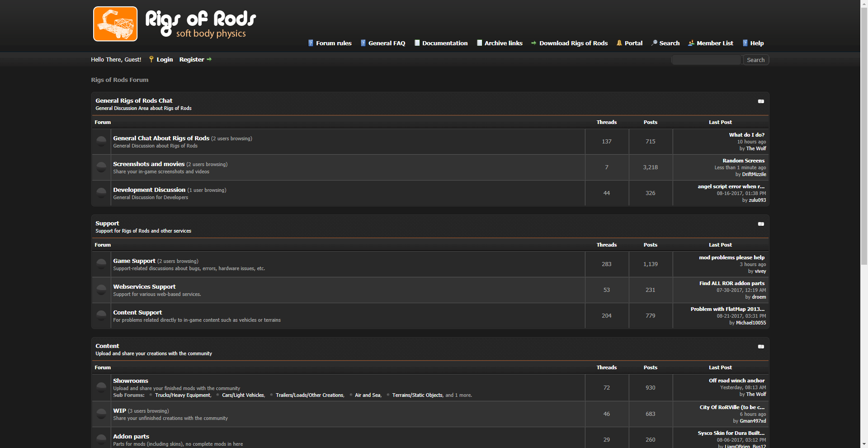Click the key icon next to Login
The image size is (868, 448).
[151, 59]
